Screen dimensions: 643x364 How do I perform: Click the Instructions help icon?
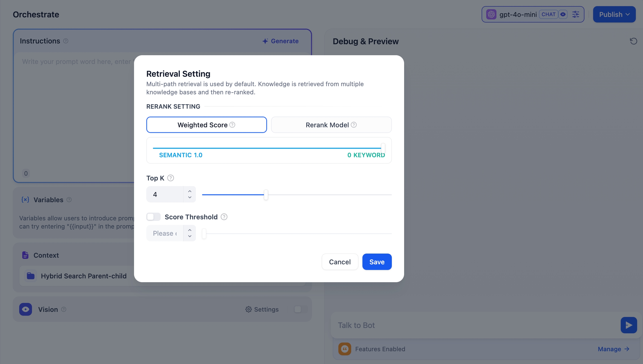tap(66, 41)
